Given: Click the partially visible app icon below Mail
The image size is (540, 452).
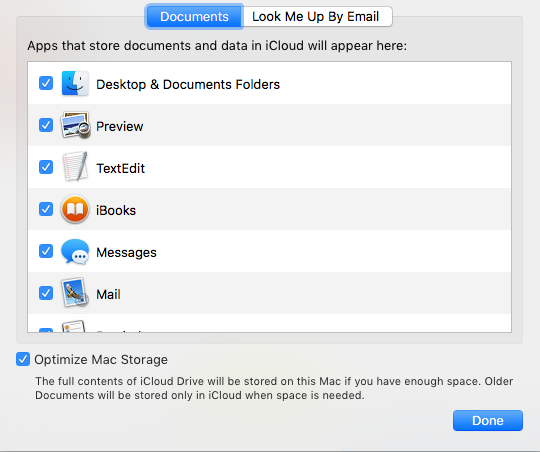Looking at the screenshot, I should (x=74, y=327).
